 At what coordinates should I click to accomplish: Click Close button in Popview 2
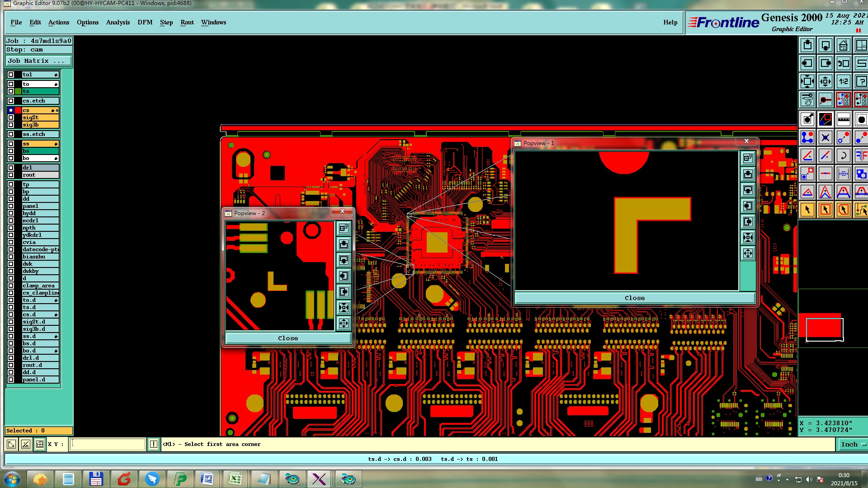pyautogui.click(x=288, y=338)
